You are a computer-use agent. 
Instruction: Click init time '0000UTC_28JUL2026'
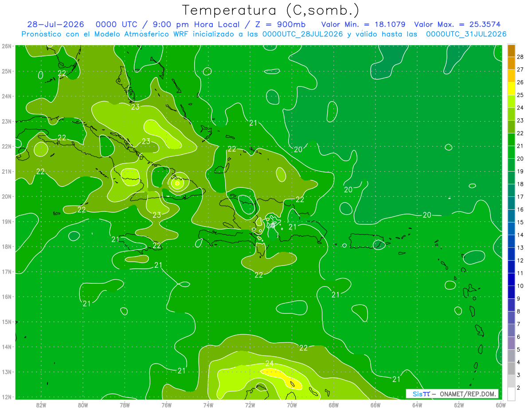coord(303,34)
